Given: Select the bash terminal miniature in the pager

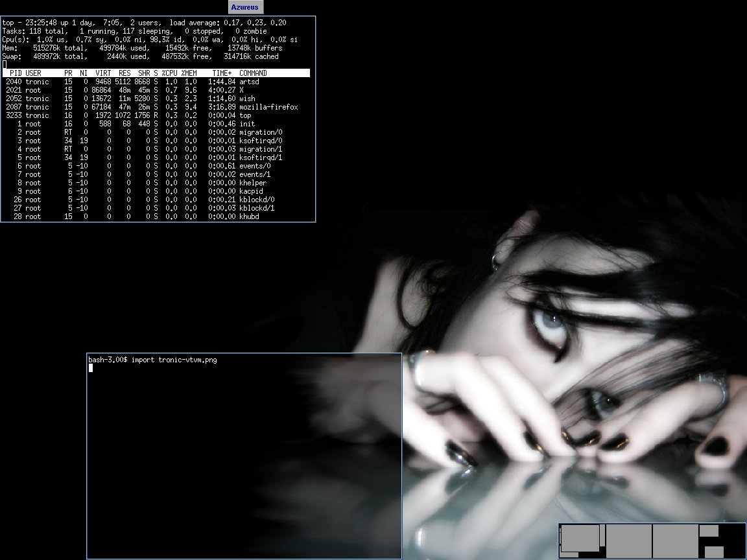Looking at the screenshot, I should [x=714, y=552].
